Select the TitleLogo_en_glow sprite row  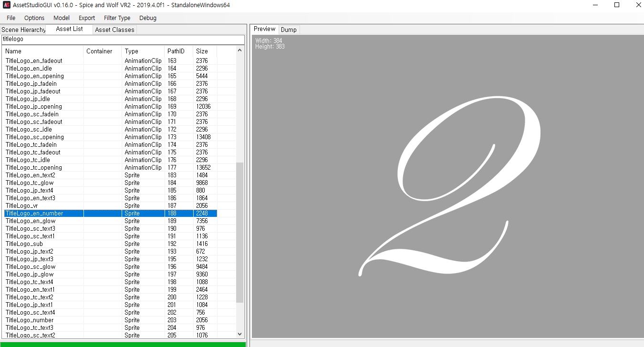tap(111, 221)
